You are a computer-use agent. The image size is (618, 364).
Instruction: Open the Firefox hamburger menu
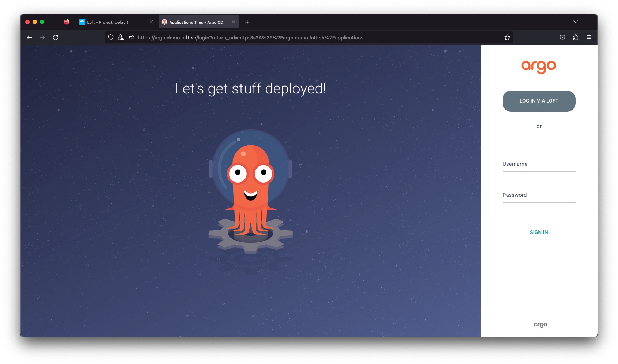point(589,38)
